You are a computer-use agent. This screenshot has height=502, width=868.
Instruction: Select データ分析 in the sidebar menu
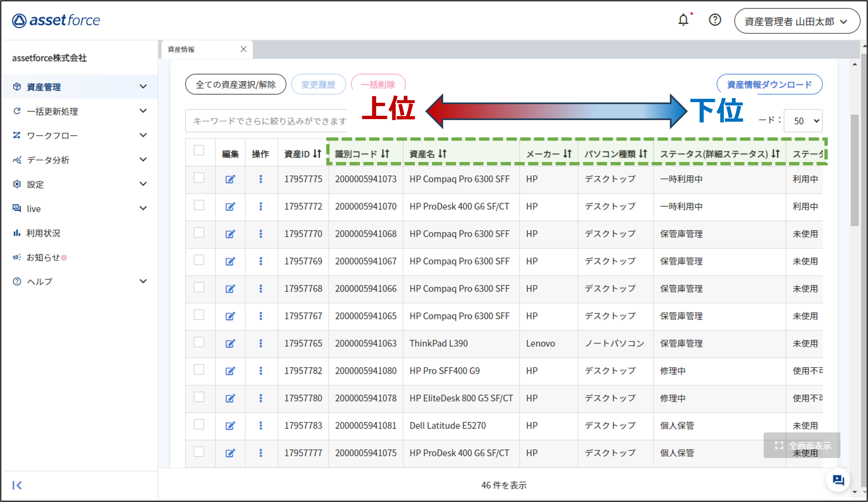click(48, 160)
